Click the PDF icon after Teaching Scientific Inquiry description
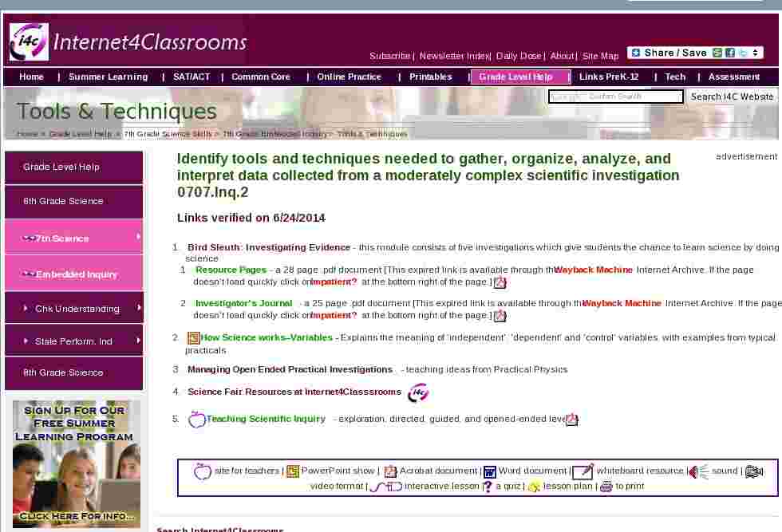Screen dimensions: 782x532 571,420
